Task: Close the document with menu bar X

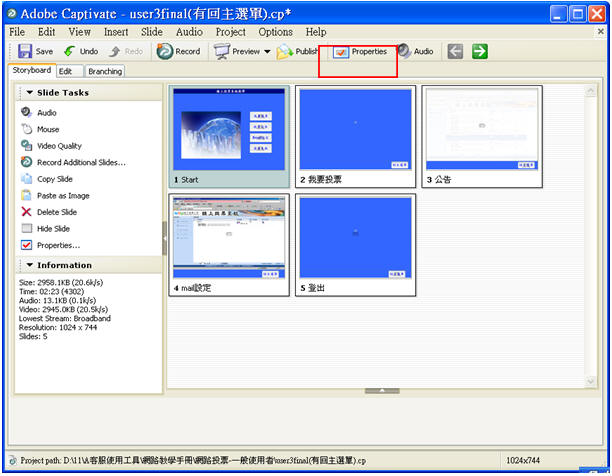Action: pyautogui.click(x=601, y=31)
